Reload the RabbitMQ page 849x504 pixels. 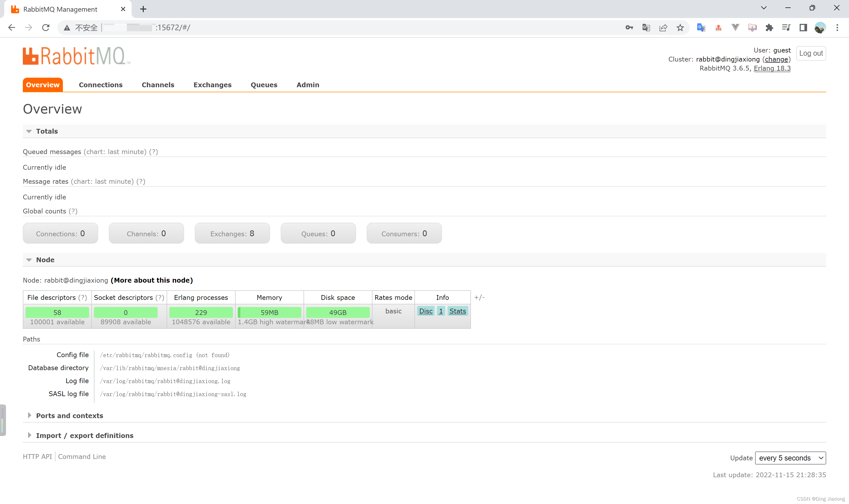click(46, 28)
